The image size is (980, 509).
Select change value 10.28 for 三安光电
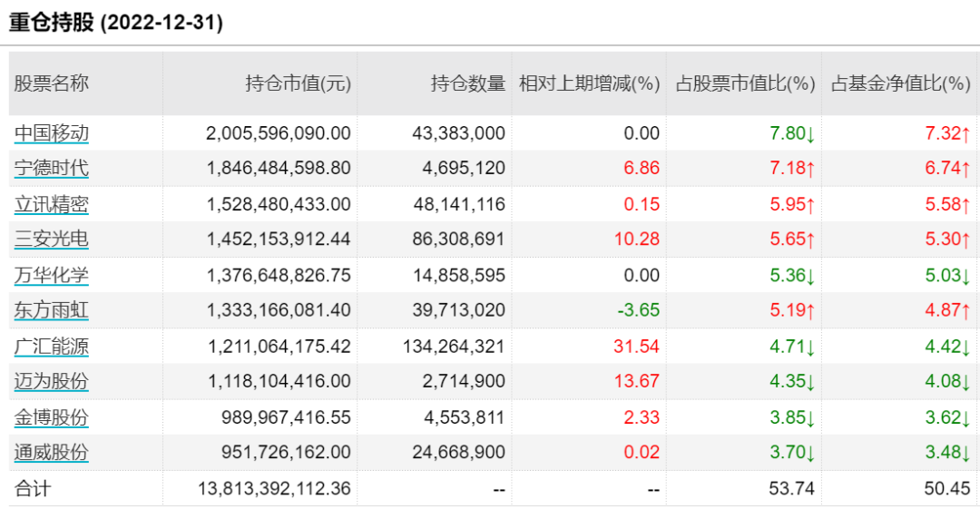637,239
